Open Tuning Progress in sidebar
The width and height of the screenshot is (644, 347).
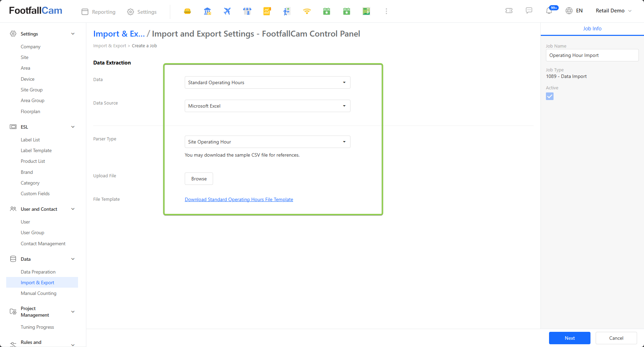pyautogui.click(x=37, y=327)
